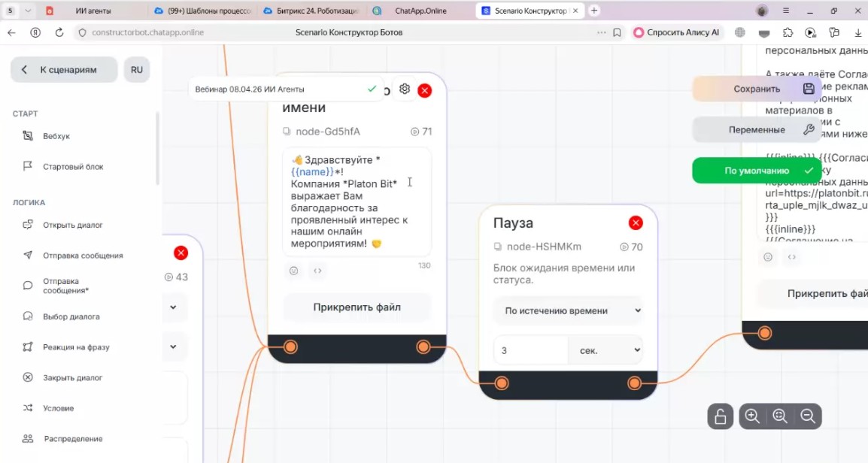Viewport: 868px width, 463px height.
Task: Expand the collapsed chevron in left node
Action: [172, 307]
